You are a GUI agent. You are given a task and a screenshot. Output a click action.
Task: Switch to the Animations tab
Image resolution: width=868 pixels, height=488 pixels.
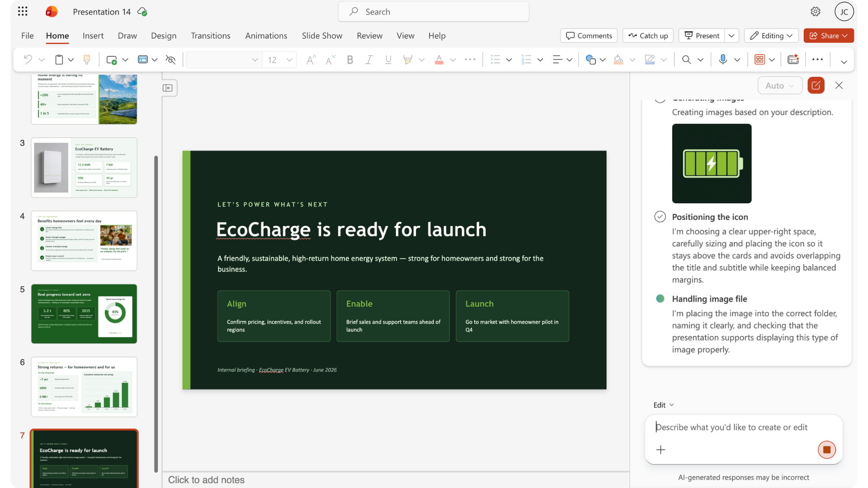[x=266, y=36]
